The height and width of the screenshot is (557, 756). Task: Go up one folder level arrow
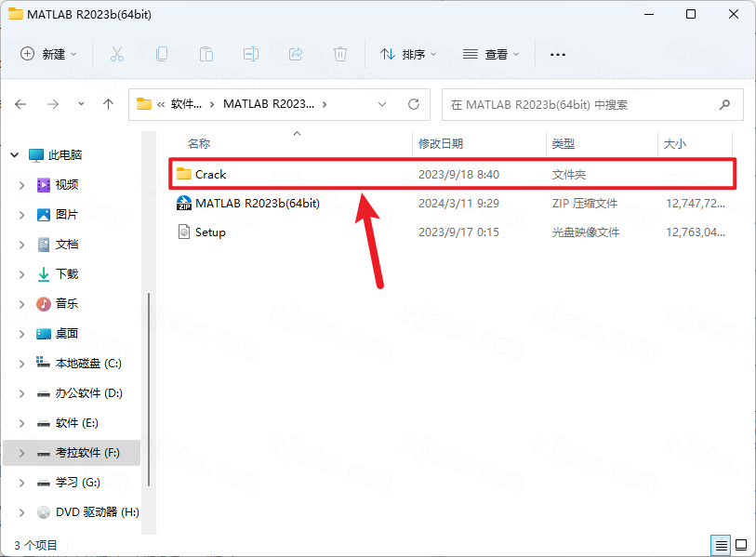click(109, 105)
